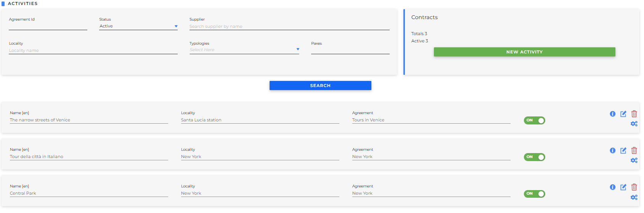Image resolution: width=644 pixels, height=213 pixels.
Task: Focus the Agreement Id field
Action: click(x=48, y=26)
